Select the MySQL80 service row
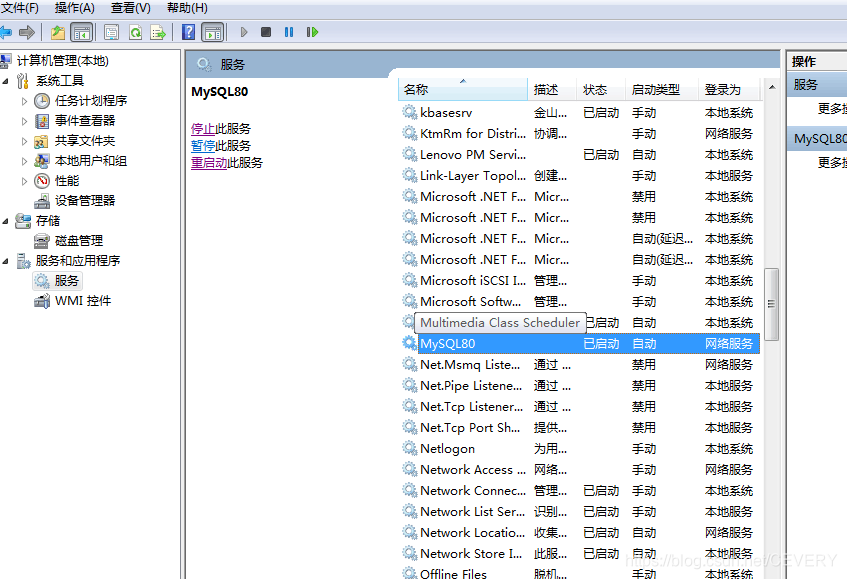Image resolution: width=847 pixels, height=579 pixels. point(581,344)
